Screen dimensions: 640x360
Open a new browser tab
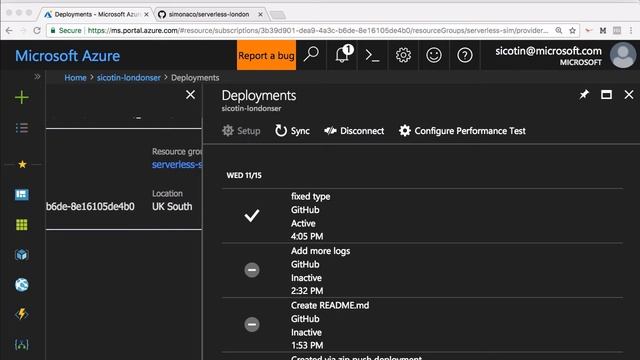coord(278,15)
